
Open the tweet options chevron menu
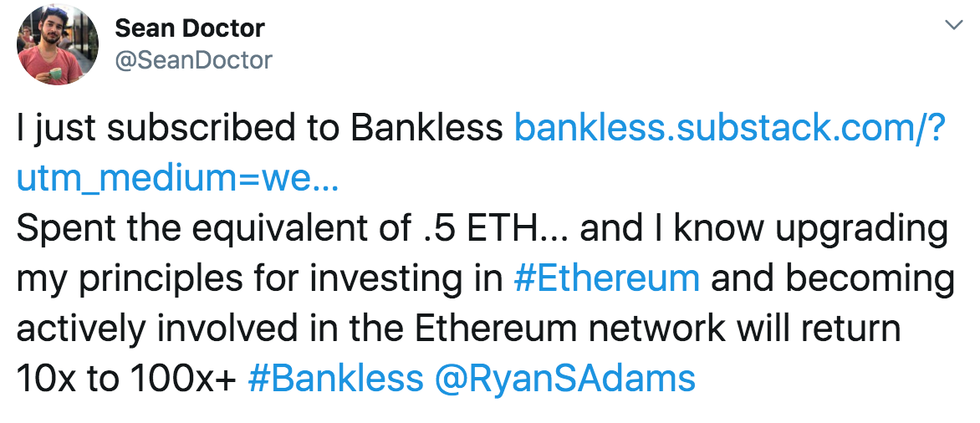(953, 26)
